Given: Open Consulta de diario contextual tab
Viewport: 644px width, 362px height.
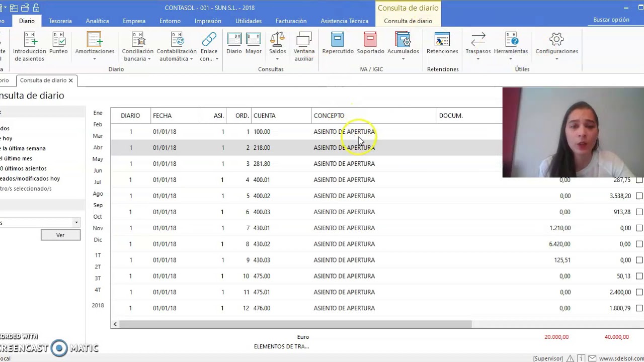Looking at the screenshot, I should (x=408, y=21).
